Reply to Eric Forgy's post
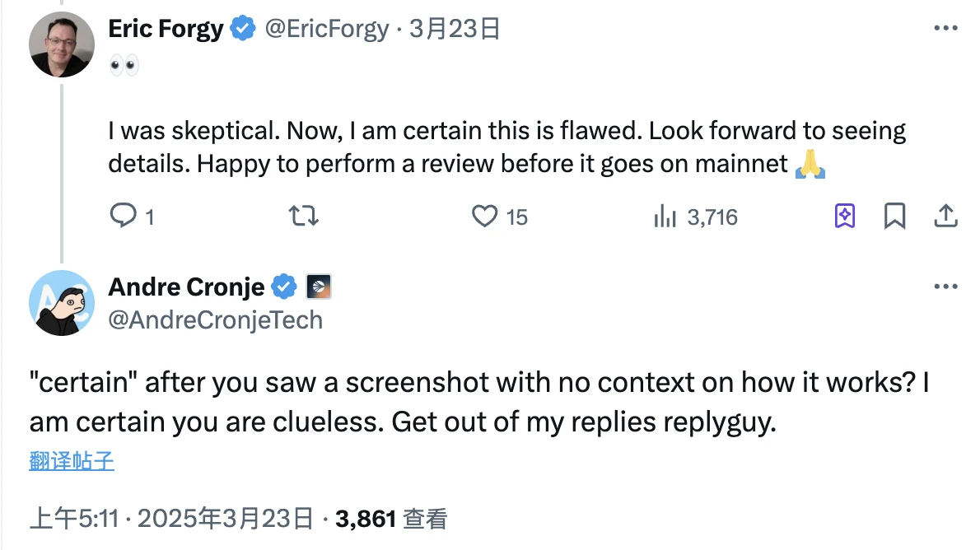The image size is (980, 550). tap(123, 217)
